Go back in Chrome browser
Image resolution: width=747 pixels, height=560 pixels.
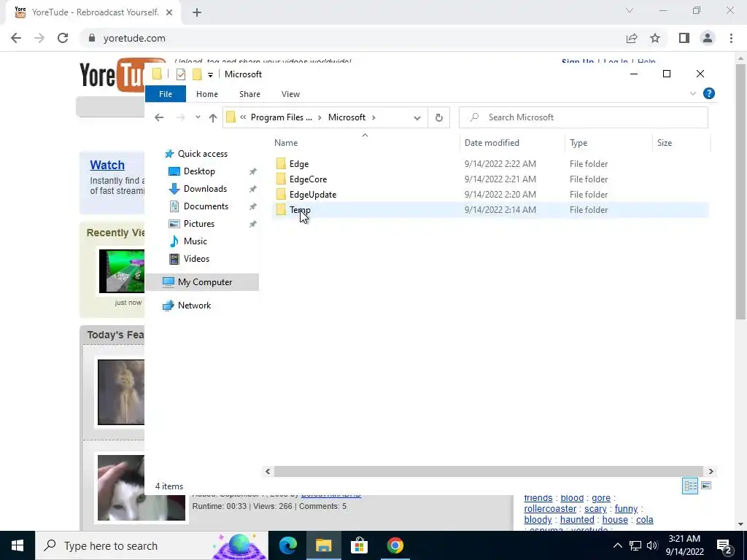pyautogui.click(x=16, y=38)
